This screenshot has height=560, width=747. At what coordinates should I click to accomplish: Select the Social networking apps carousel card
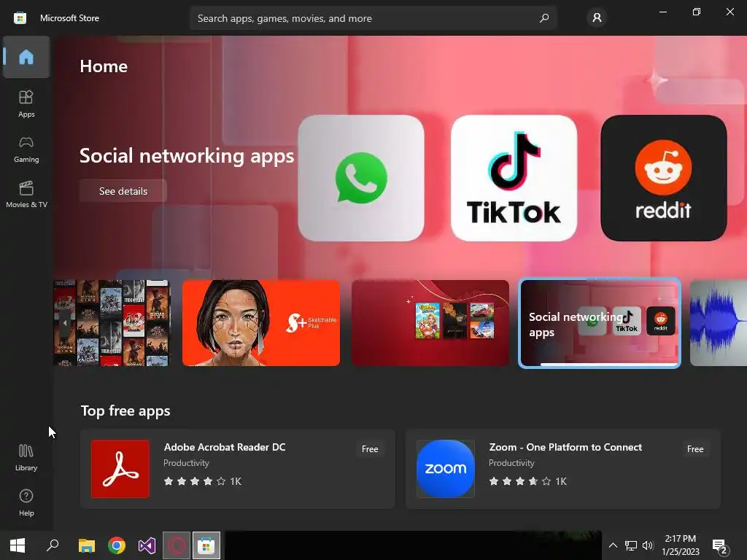pyautogui.click(x=600, y=323)
